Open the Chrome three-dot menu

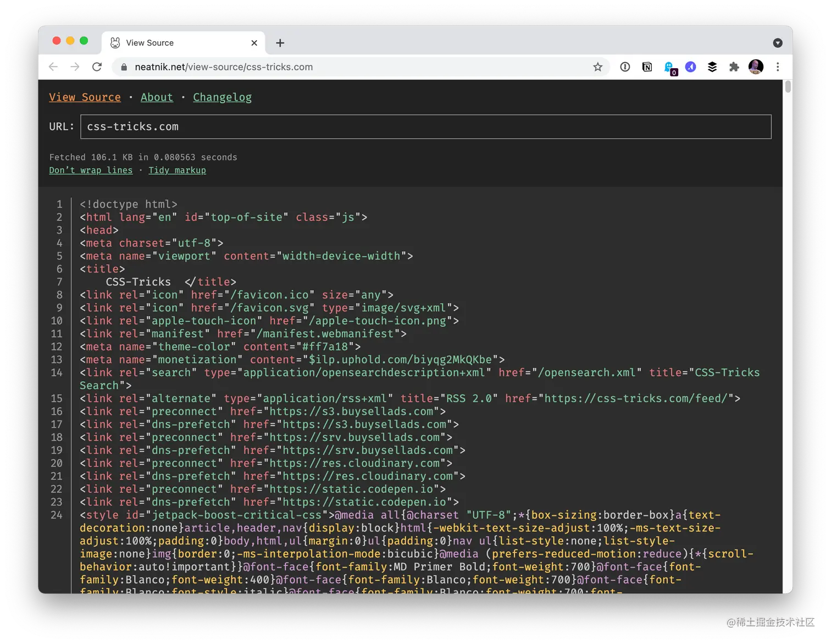(778, 67)
